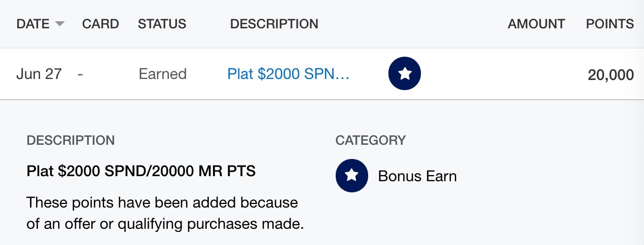The image size is (644, 245).
Task: Click the DESCRIPTION heading in details panel
Action: pos(70,140)
